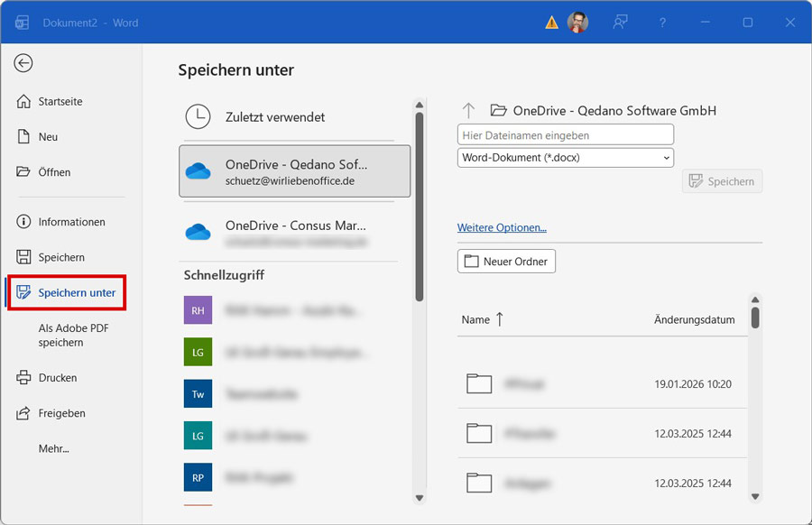Click scroll down arrow of folder list
This screenshot has height=525, width=812.
(x=755, y=496)
